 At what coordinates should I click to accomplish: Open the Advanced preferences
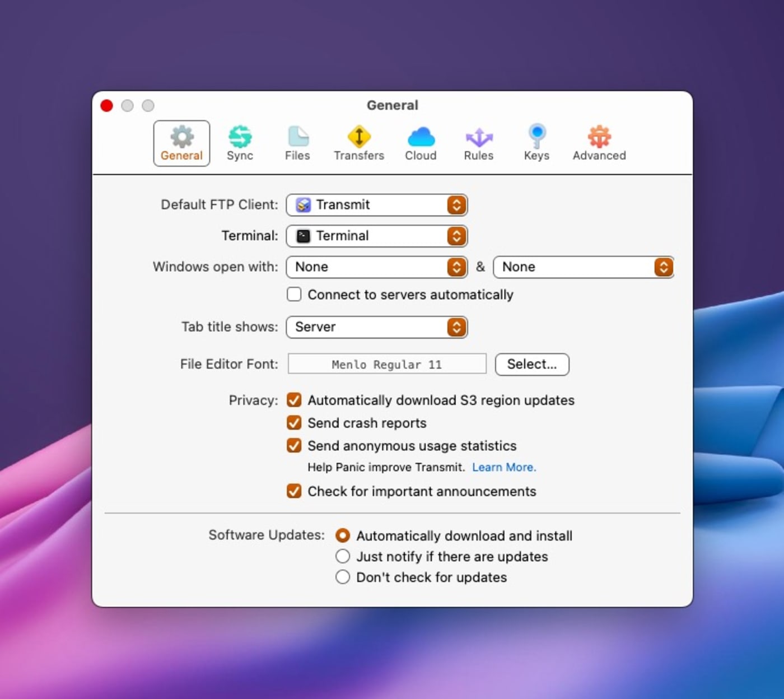tap(599, 143)
